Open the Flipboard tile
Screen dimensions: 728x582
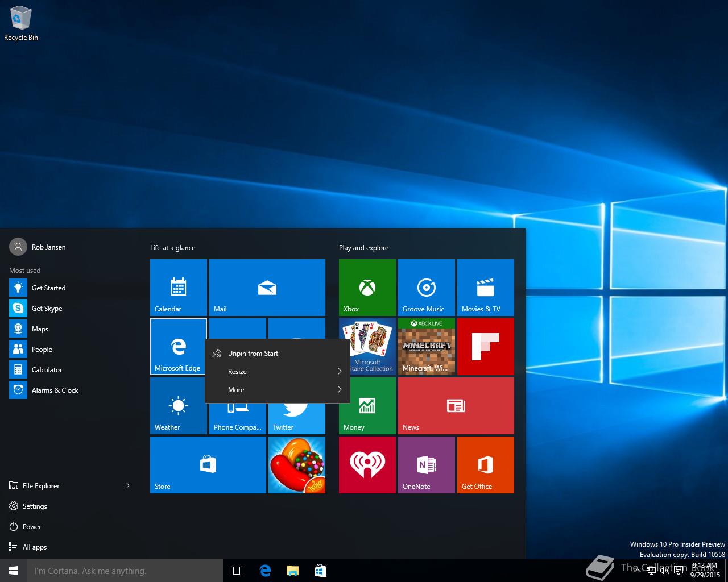(x=486, y=347)
